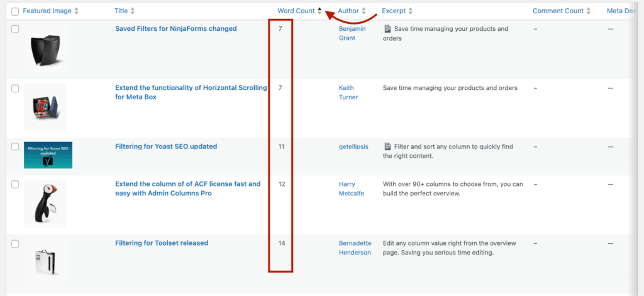Click word count 14 cell
The height and width of the screenshot is (296, 644).
(x=281, y=243)
